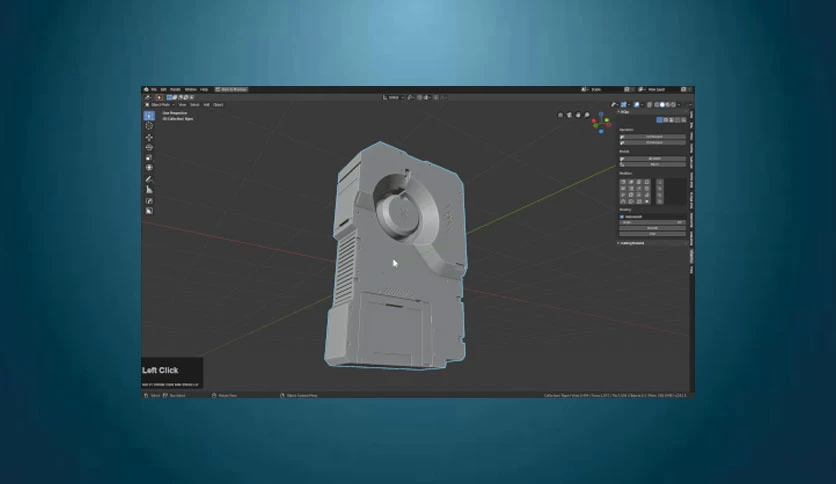
Task: Open the viewport View menu
Action: click(x=182, y=104)
